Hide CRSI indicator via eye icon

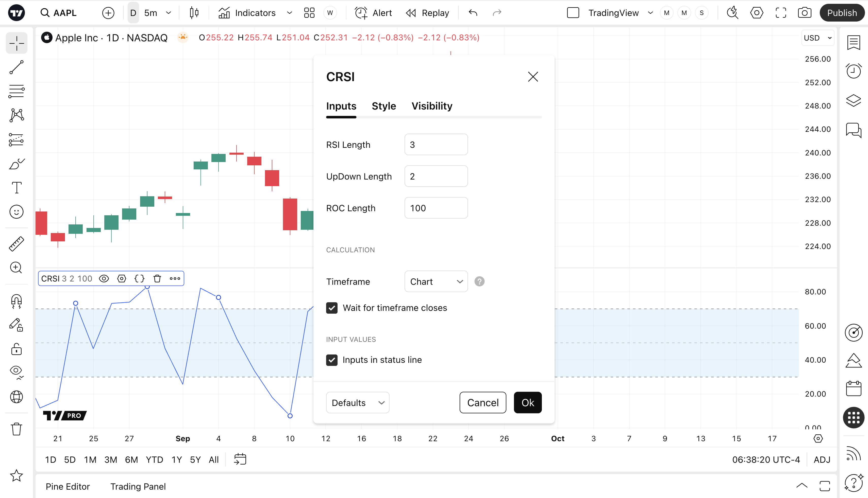pyautogui.click(x=104, y=278)
